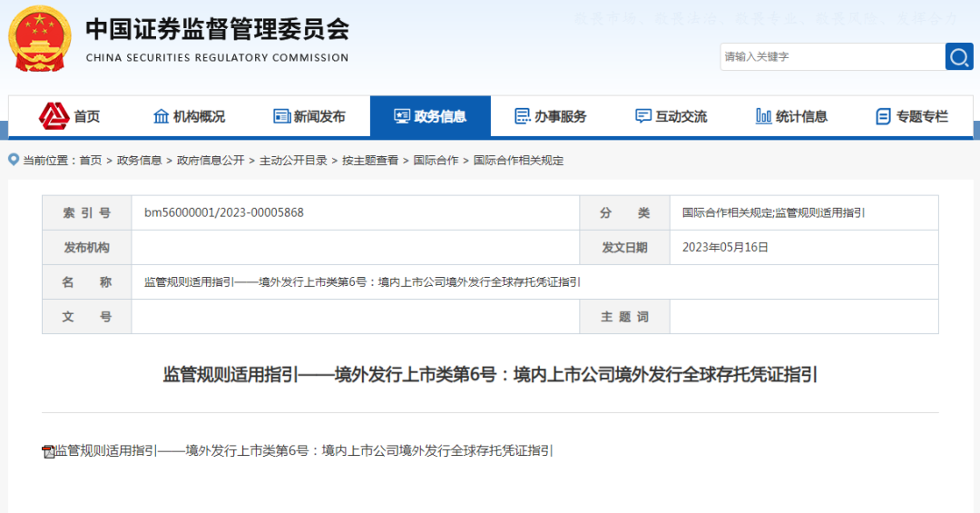Click the red home icon beside 首页

click(x=54, y=115)
